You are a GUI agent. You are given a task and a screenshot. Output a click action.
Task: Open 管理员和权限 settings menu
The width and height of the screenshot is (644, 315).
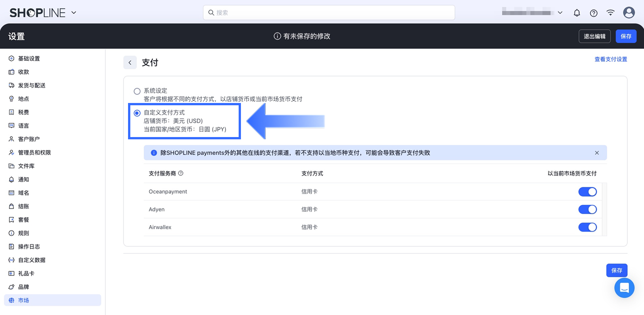tap(53, 153)
